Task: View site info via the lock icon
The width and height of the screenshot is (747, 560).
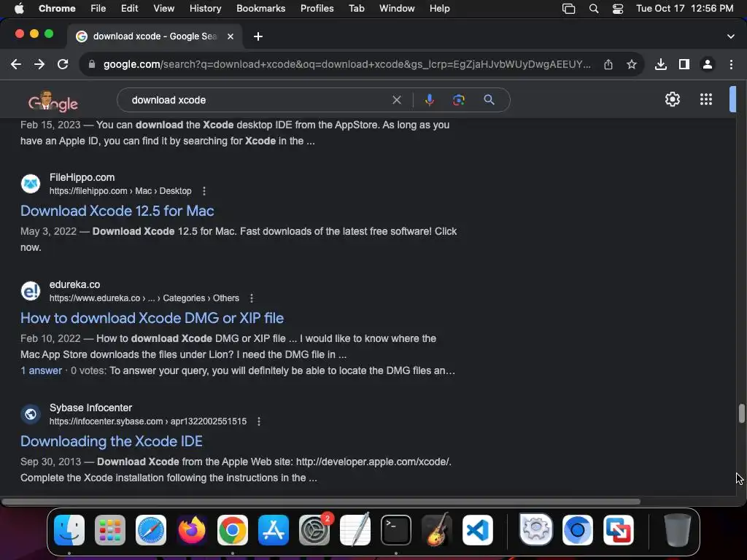Action: click(x=92, y=64)
